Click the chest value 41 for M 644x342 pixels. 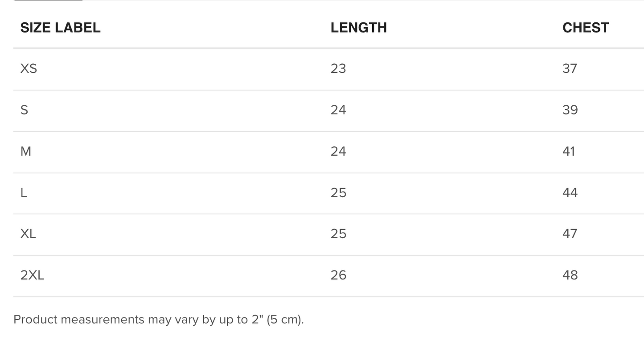tap(569, 152)
